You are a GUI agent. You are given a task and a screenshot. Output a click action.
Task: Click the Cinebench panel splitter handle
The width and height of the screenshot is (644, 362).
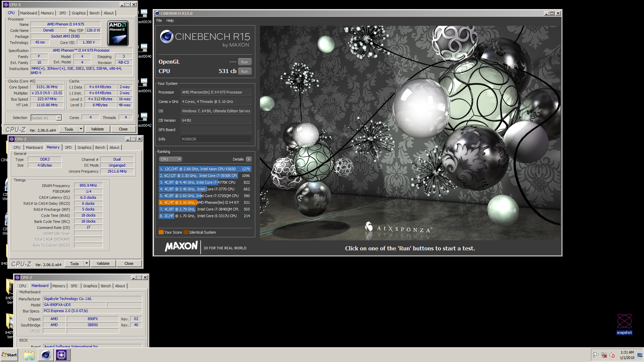tap(258, 139)
